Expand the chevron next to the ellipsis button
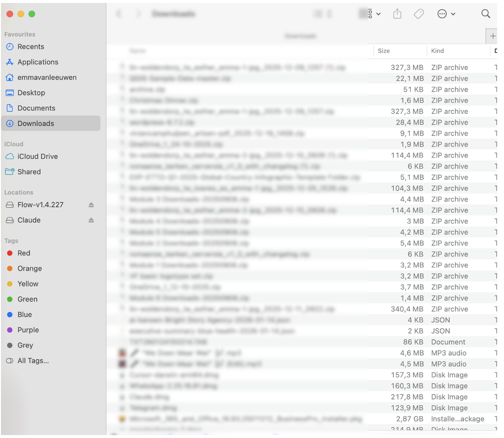 coord(453,14)
